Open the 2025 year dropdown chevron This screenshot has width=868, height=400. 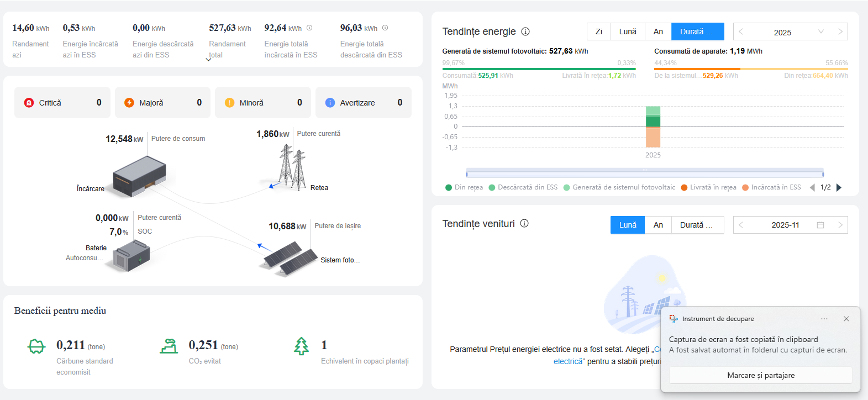click(x=821, y=31)
